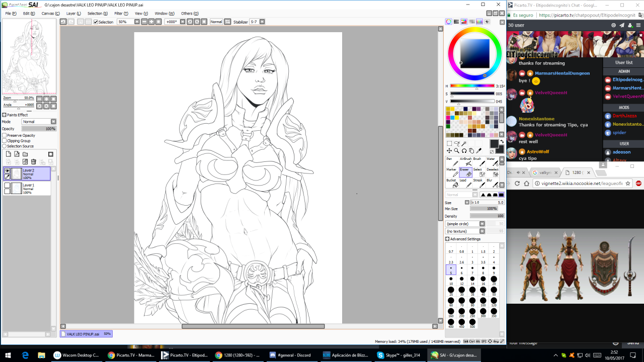
Task: Select the Eraser tool
Action: [x=466, y=172]
